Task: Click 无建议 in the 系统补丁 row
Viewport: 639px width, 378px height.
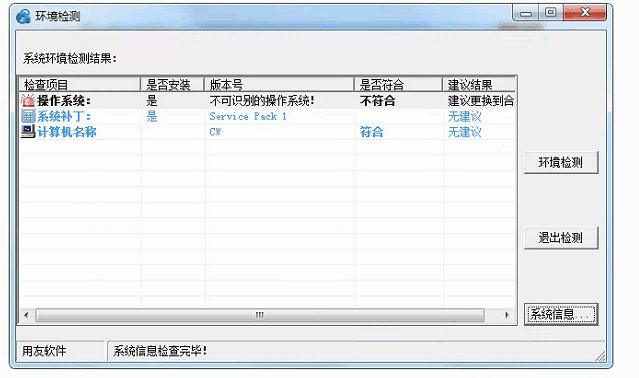Action: pyautogui.click(x=465, y=116)
